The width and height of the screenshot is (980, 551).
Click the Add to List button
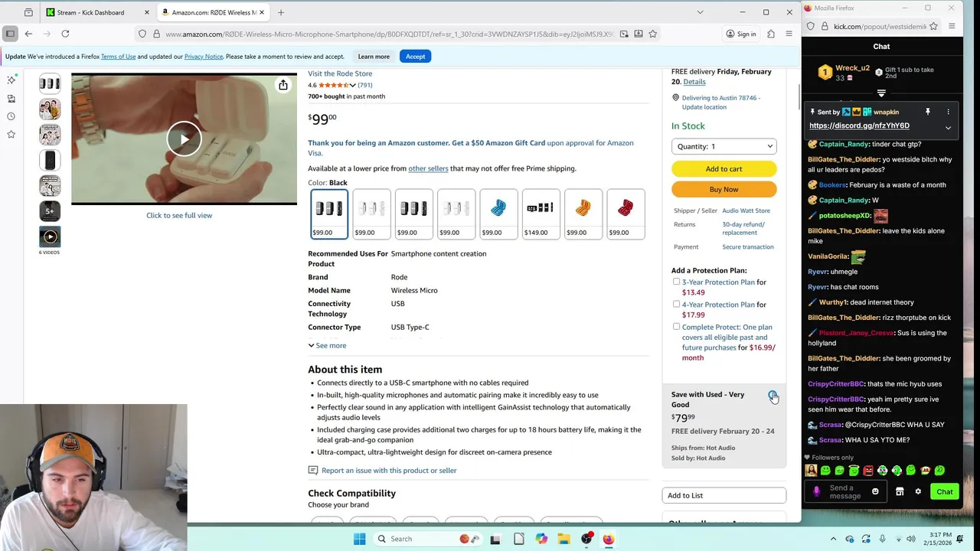pyautogui.click(x=724, y=495)
